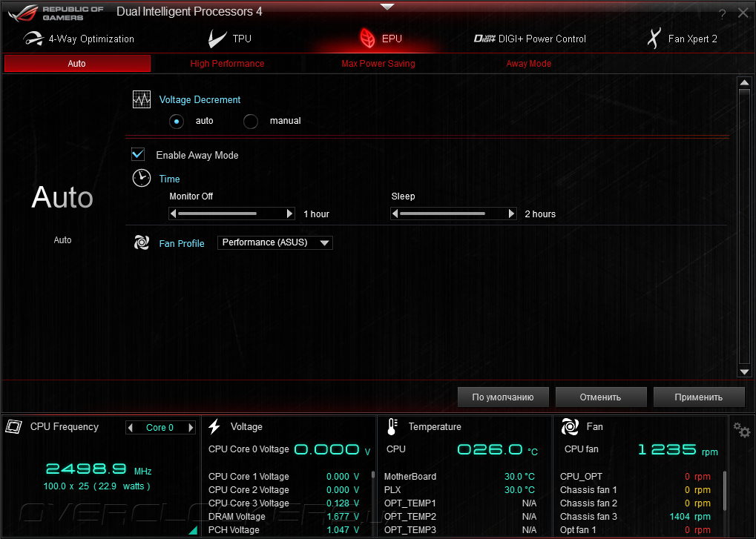This screenshot has width=756, height=539.
Task: Click the PLX temperature row
Action: coord(459,490)
